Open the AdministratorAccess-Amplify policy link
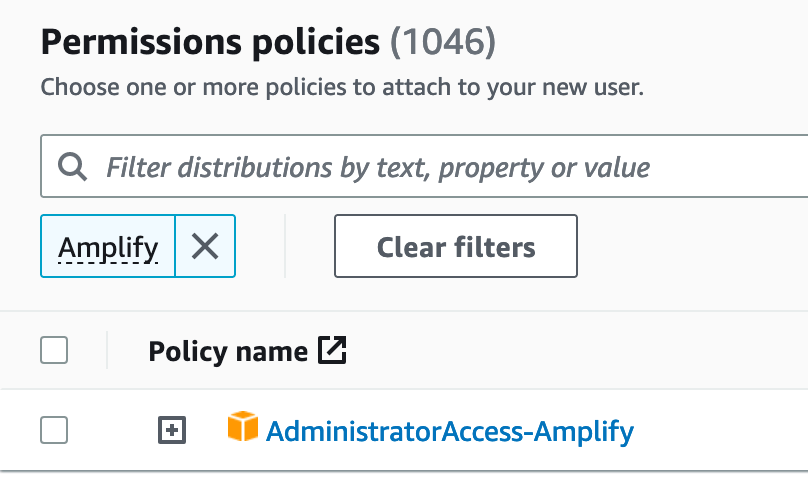808x500 pixels. [450, 432]
